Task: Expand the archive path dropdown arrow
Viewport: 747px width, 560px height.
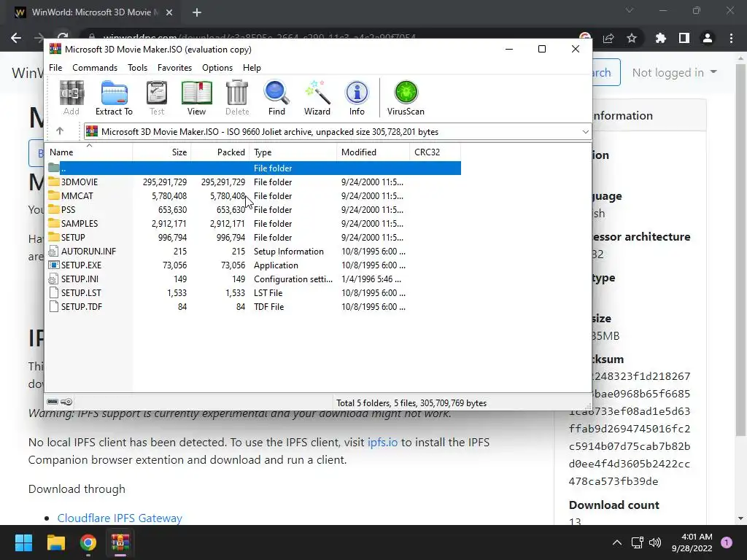Action: (586, 131)
